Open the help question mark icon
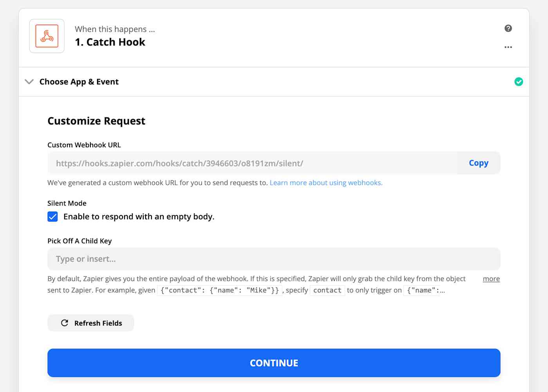The height and width of the screenshot is (392, 548). coord(508,28)
